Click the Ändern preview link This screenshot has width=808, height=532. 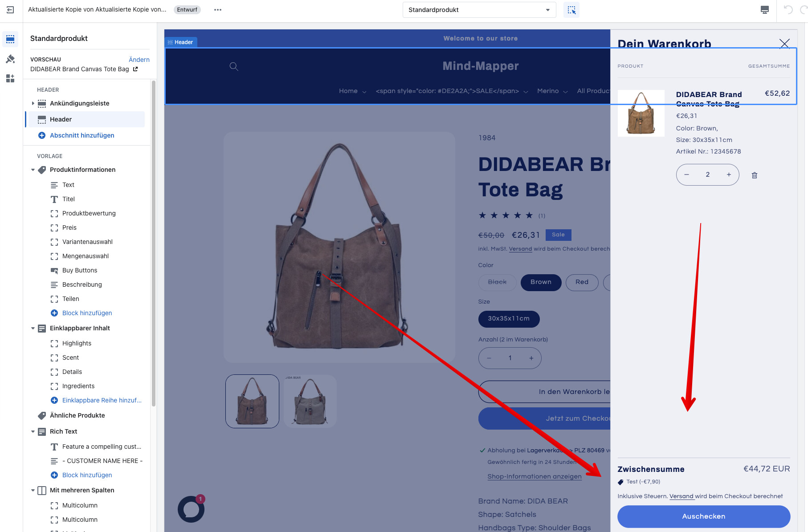[139, 60]
